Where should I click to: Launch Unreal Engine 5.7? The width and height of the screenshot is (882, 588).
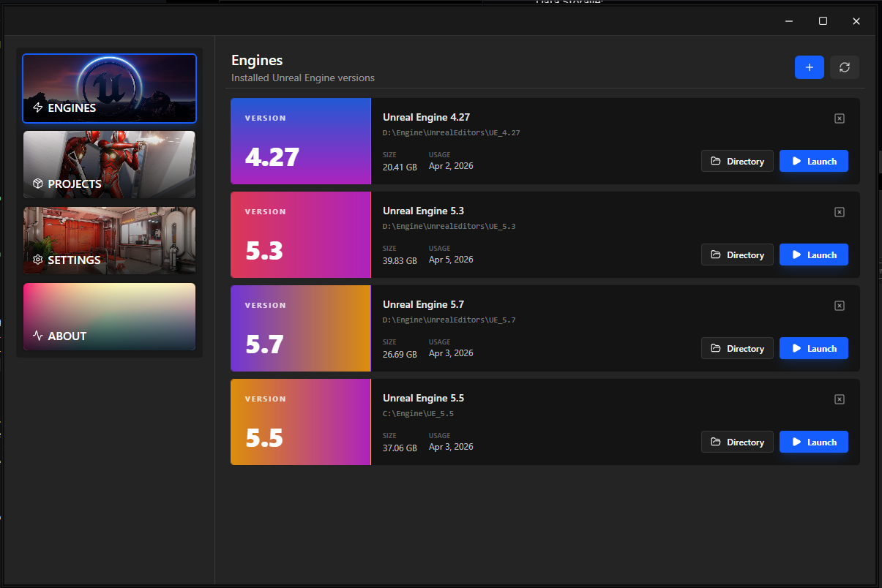[x=814, y=348]
